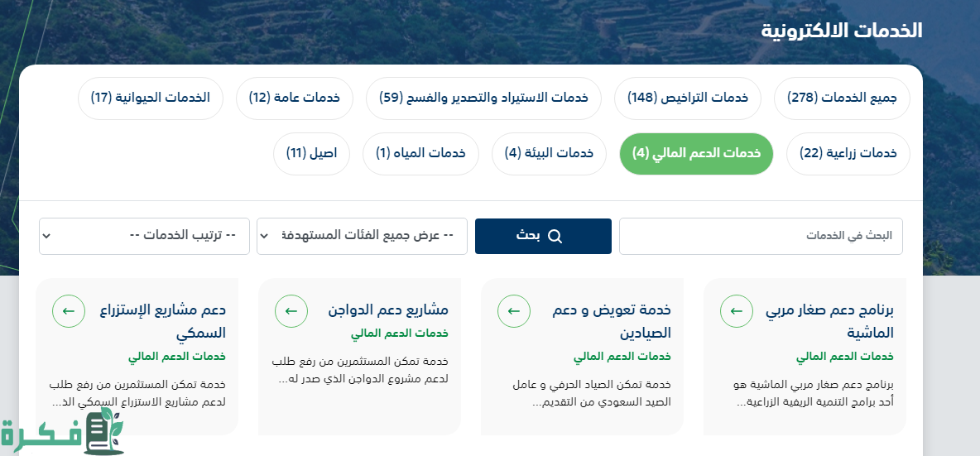Select the خدمات عامة (12) category
Image resolution: width=980 pixels, height=456 pixels.
coord(295,98)
